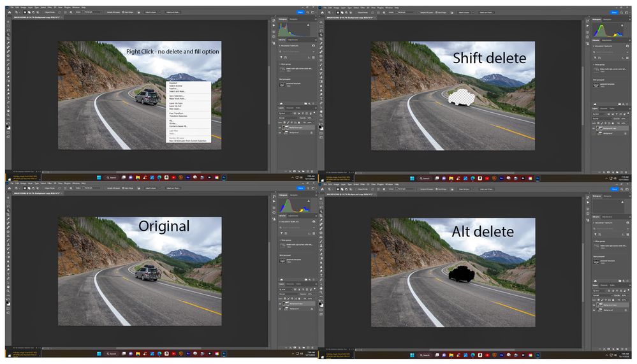This screenshot has height=364, width=637.
Task: Select the Crop tool in the Shift delete window
Action: click(x=322, y=40)
